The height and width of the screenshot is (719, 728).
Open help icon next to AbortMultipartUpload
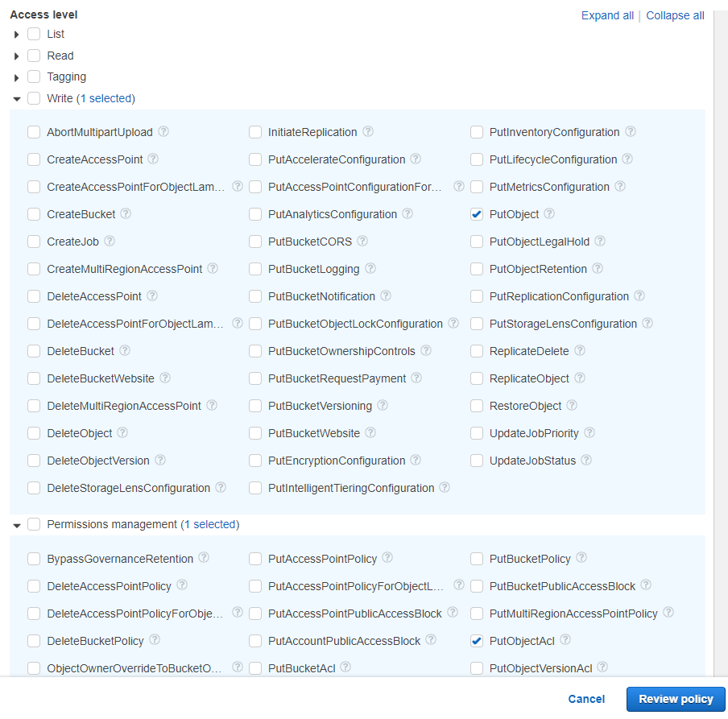[163, 132]
